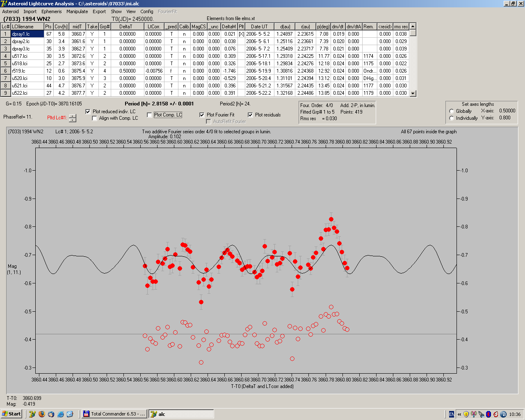Click row header number 6
This screenshot has width=525, height=420.
pos(6,71)
